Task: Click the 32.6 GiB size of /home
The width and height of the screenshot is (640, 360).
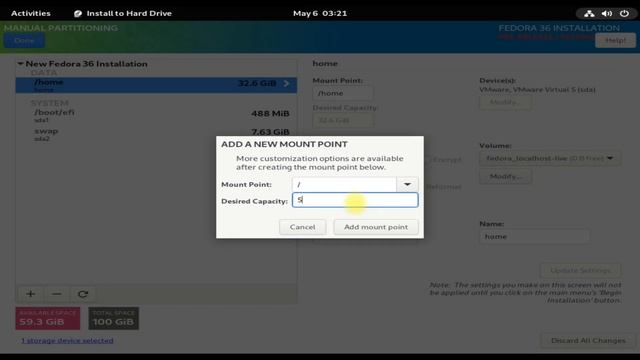Action: tap(257, 83)
